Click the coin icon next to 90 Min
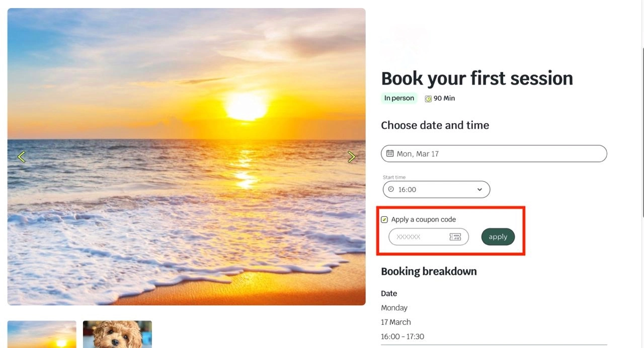 428,98
